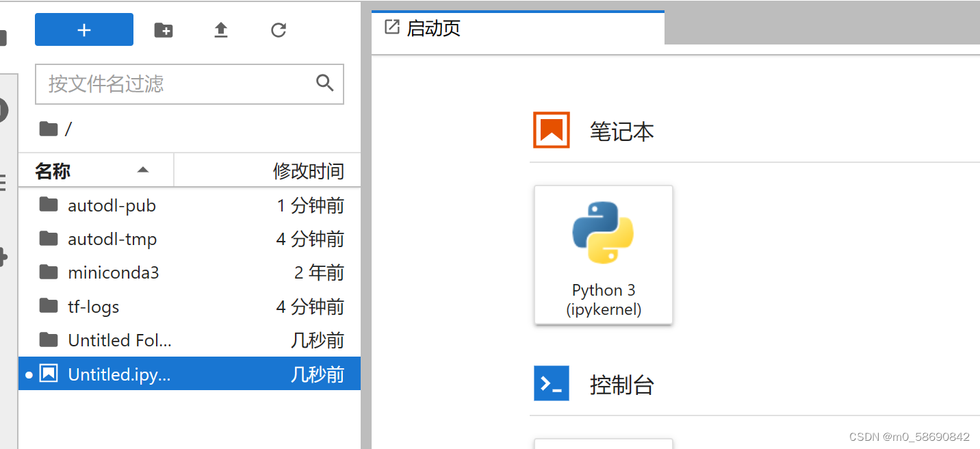Click the folder icon next to autodl-pub
Viewport: 980px width, 449px height.
pos(49,205)
